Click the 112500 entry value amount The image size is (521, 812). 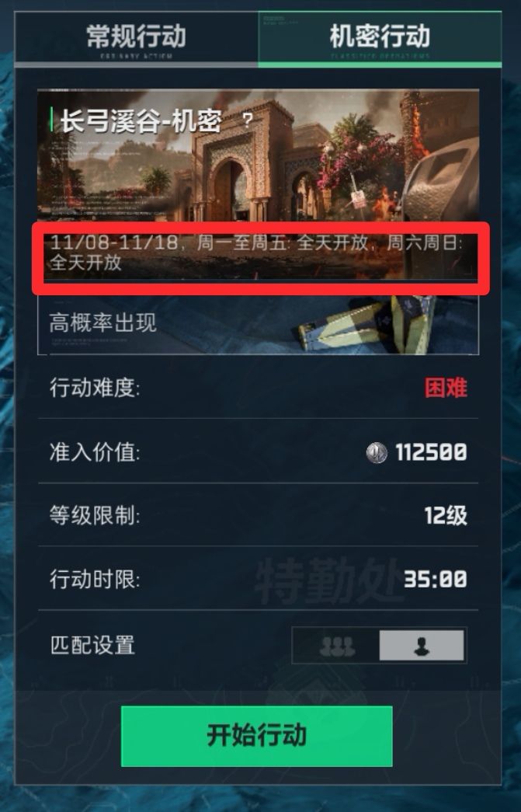431,452
